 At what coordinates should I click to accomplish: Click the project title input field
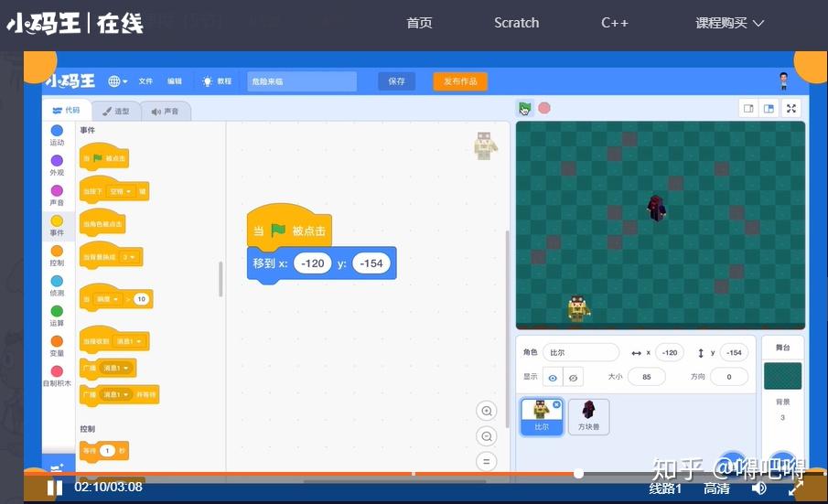click(x=302, y=81)
